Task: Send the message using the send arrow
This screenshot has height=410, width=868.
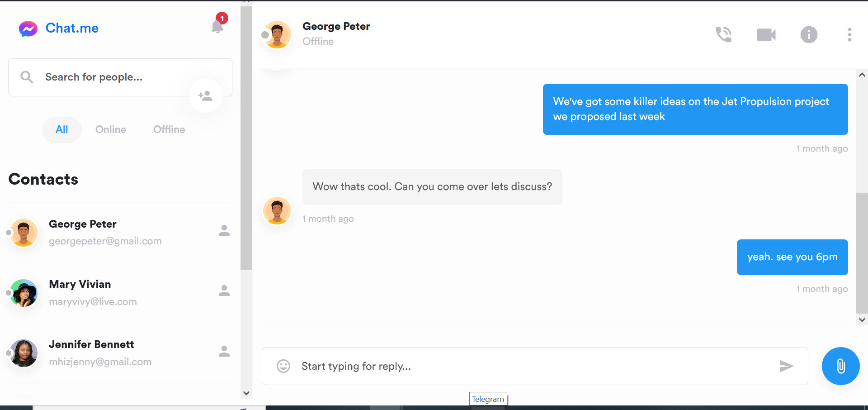Action: 787,366
